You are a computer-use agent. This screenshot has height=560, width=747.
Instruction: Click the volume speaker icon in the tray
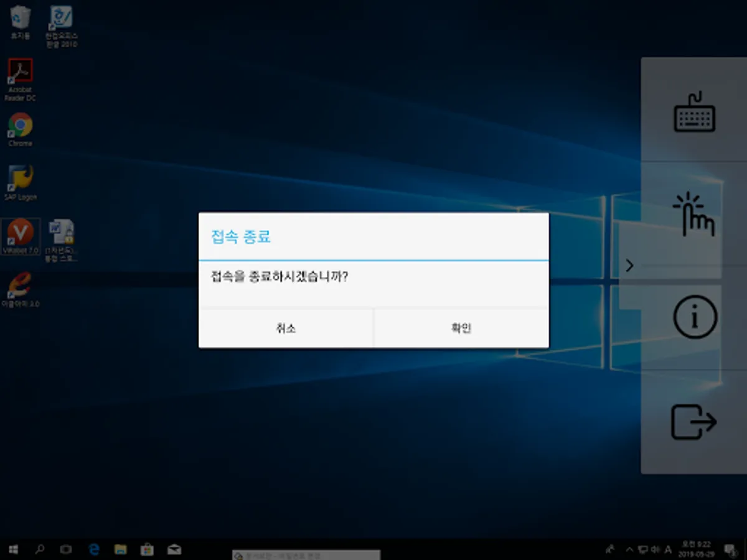(655, 549)
